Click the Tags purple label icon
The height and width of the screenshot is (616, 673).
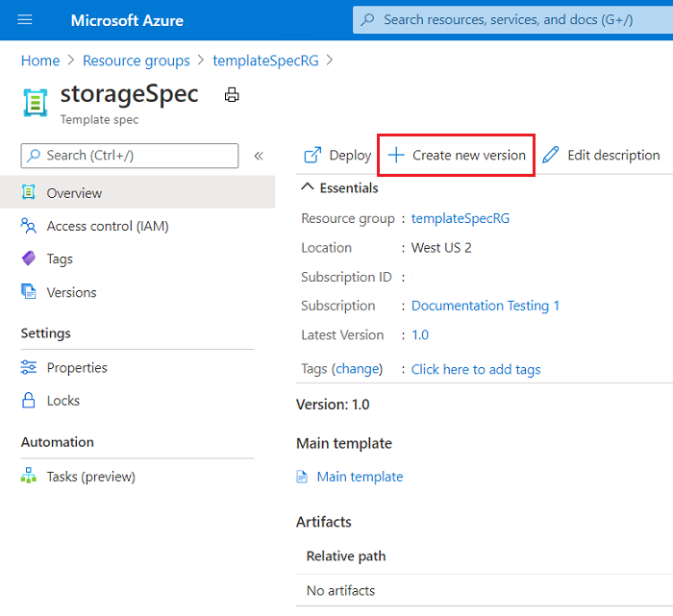29,259
